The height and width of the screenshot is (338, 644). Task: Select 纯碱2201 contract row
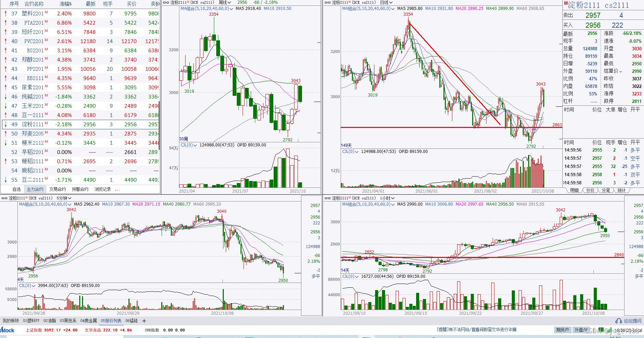(x=81, y=97)
